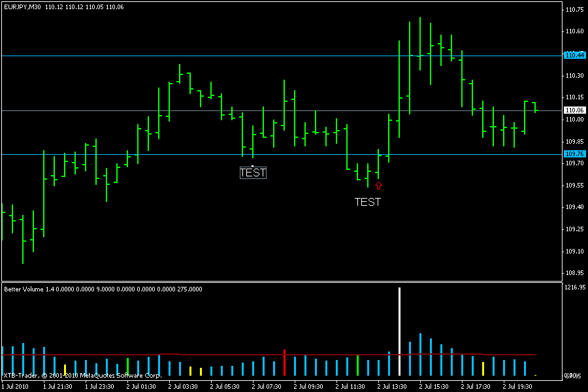Click the 109.70 price scale value
The image size is (588, 392).
point(574,163)
